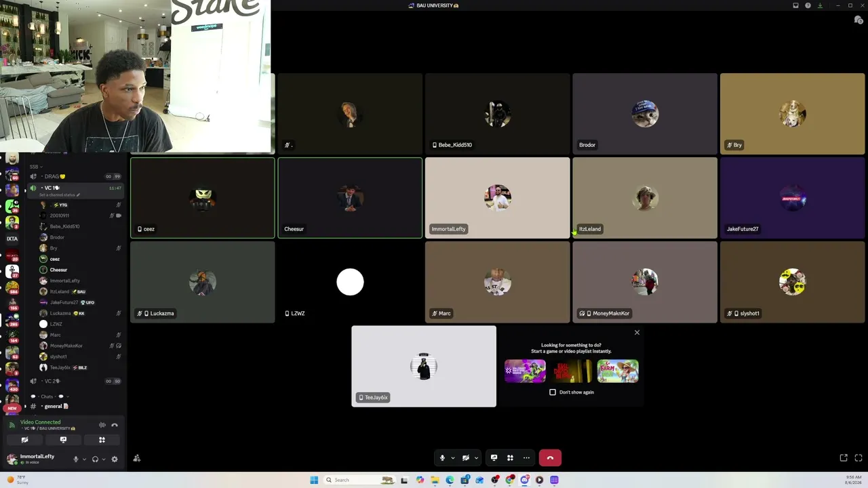Focus the TeeJay6ix video tile
This screenshot has height=488, width=868.
424,367
